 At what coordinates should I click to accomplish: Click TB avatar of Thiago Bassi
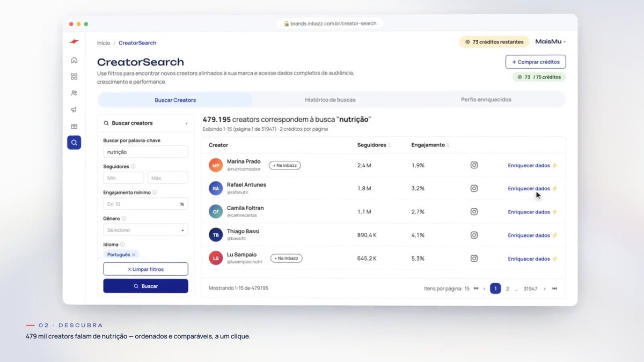click(x=216, y=235)
